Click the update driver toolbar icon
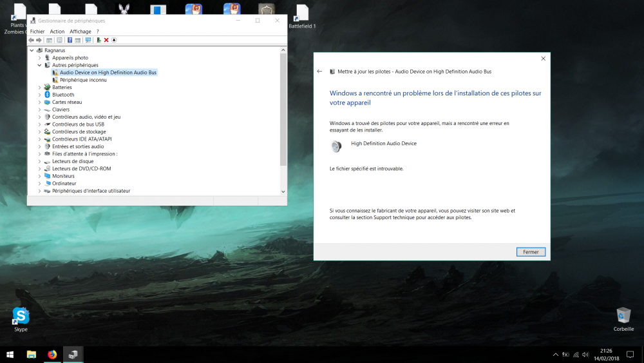 point(99,40)
